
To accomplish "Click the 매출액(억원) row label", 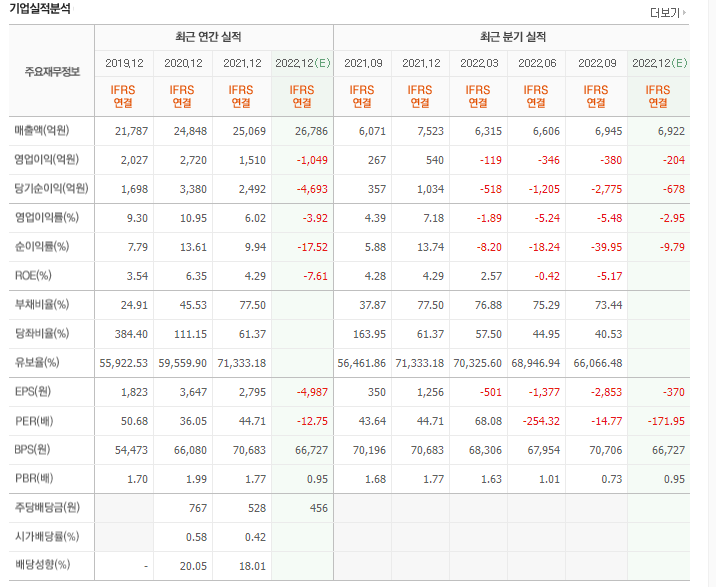I will [46, 131].
